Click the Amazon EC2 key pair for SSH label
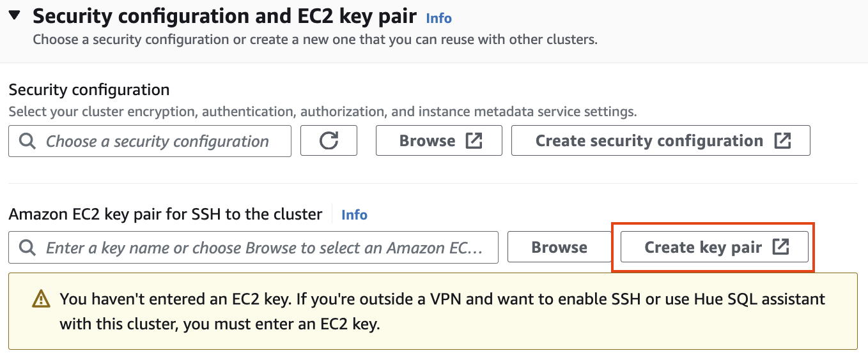The image size is (868, 360). pos(166,214)
